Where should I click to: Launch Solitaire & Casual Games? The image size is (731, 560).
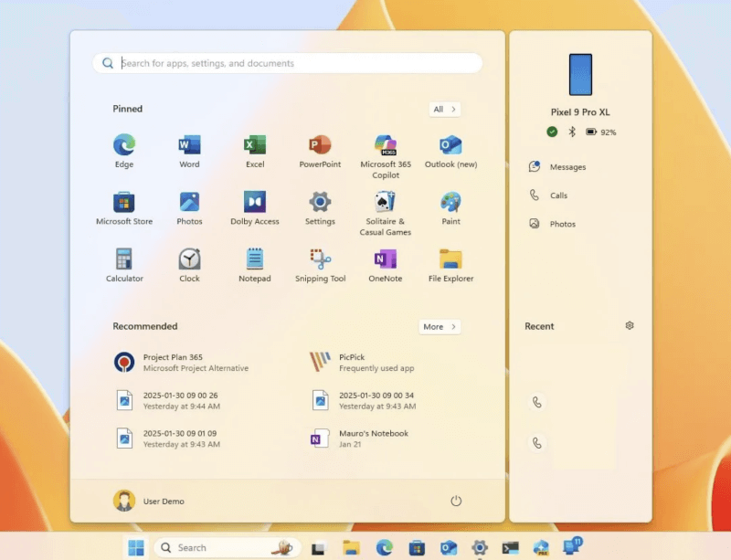(386, 214)
